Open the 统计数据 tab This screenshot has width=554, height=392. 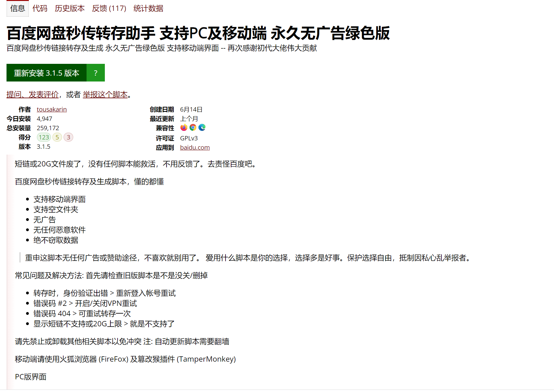tap(148, 8)
